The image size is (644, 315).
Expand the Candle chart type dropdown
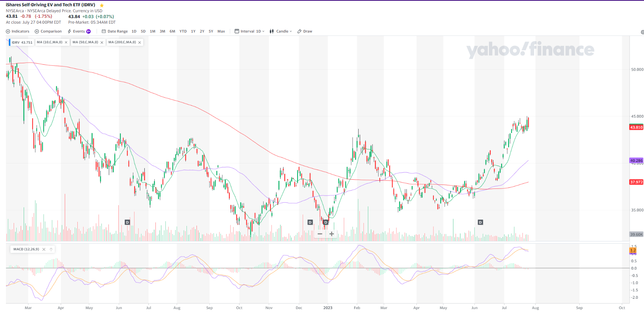pos(281,31)
